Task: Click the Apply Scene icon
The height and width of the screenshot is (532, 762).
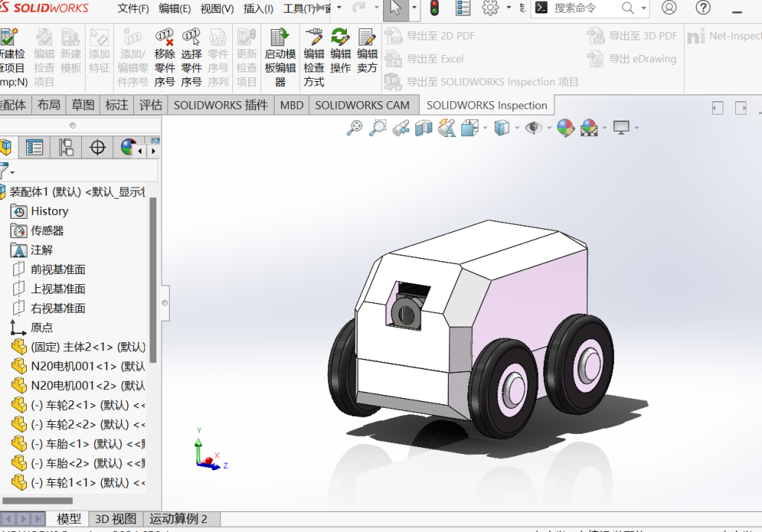Action: [589, 128]
